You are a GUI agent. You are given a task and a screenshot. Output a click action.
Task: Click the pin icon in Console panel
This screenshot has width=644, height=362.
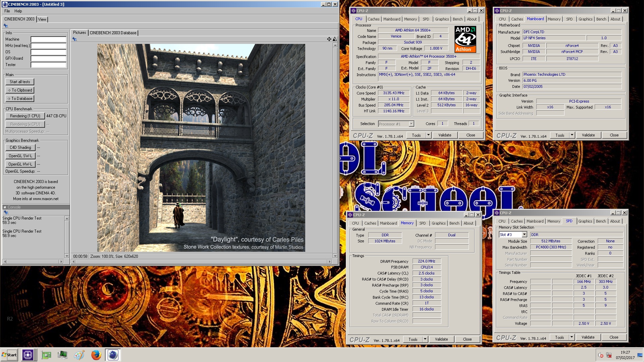6,213
